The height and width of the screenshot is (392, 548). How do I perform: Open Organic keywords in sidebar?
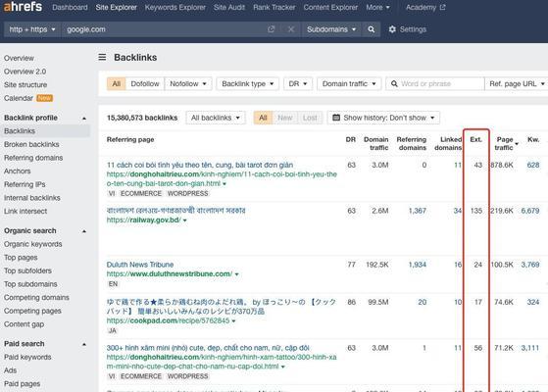33,244
